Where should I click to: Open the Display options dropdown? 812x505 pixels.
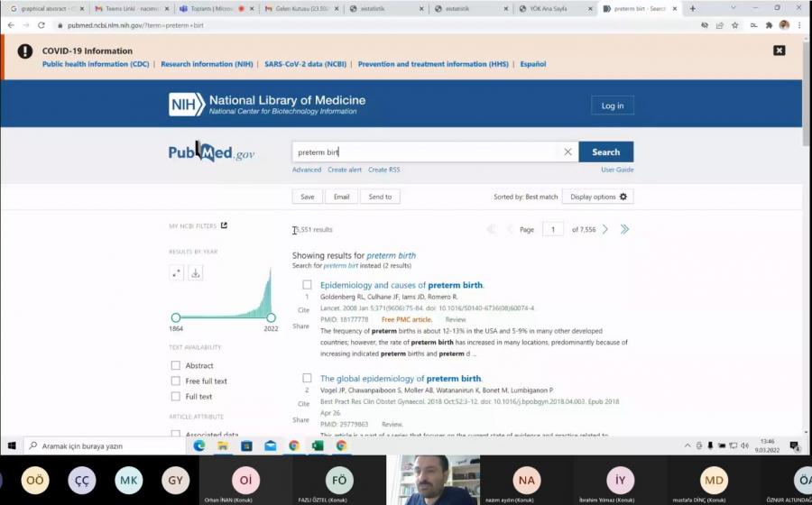598,197
